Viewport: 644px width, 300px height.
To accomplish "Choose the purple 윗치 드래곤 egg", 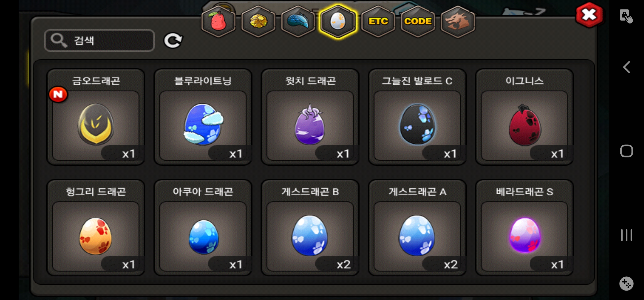I will [x=310, y=117].
